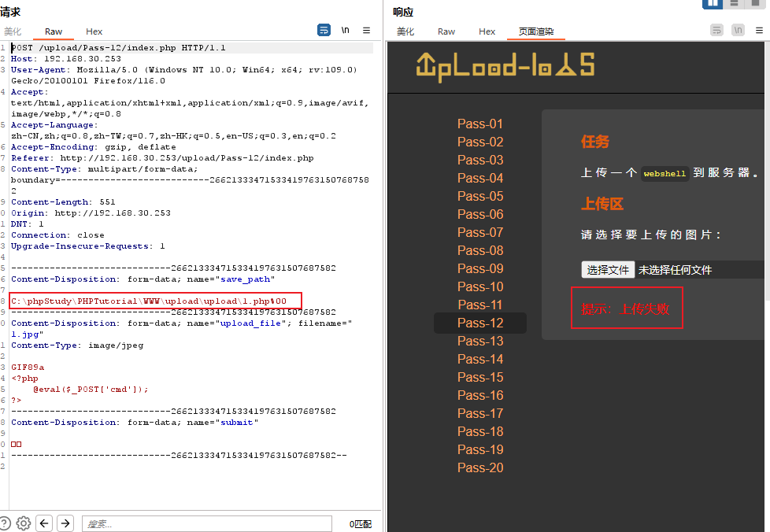Open Pass-11 link
Screen dimensions: 770x532
(479, 305)
